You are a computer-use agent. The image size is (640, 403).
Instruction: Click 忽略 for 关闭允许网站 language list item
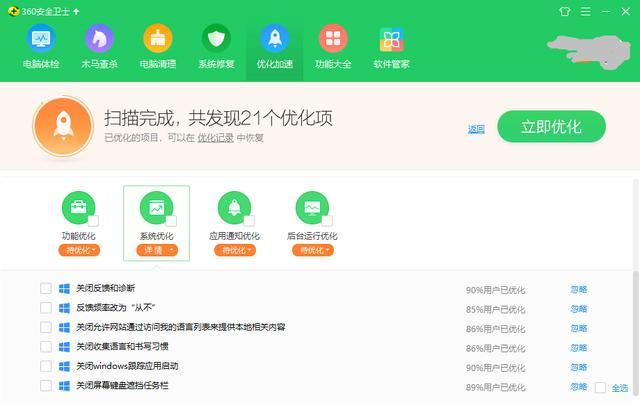[x=579, y=328]
